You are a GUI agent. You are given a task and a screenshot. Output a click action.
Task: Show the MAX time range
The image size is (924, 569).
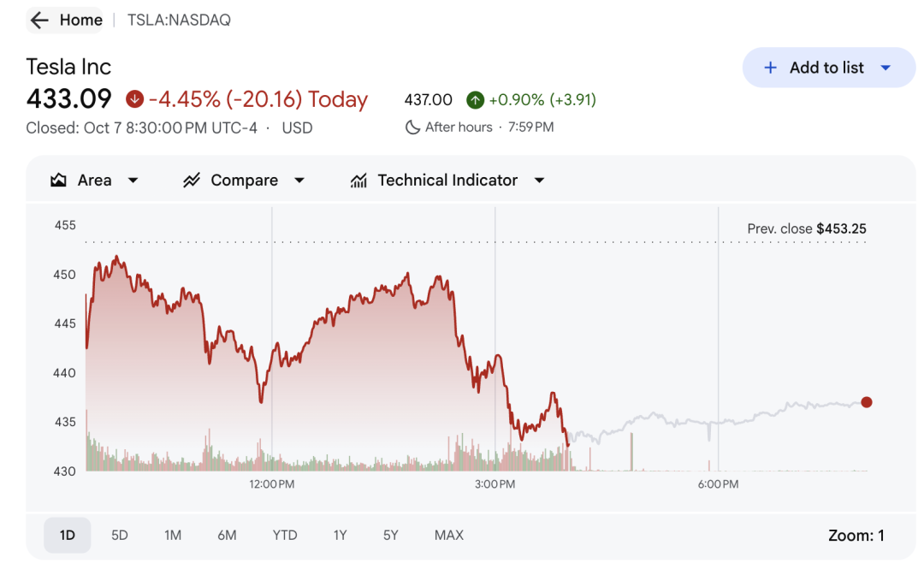(x=448, y=536)
